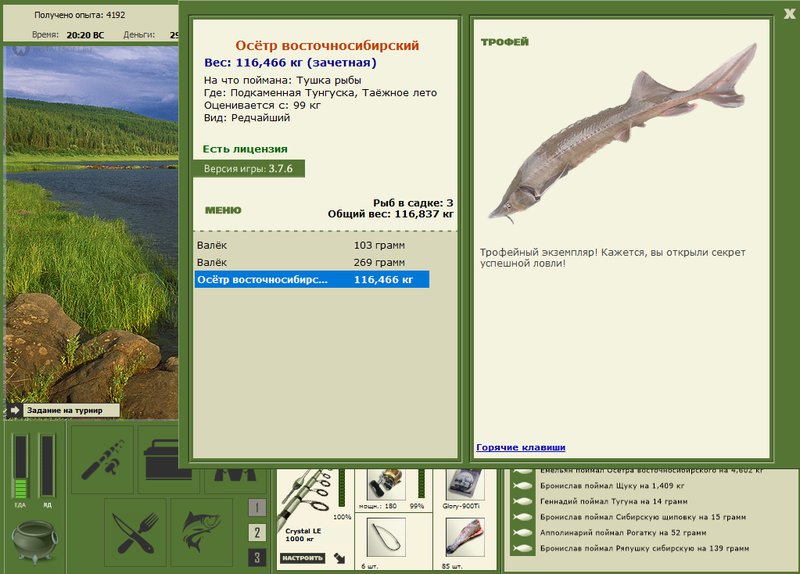Click the cooking cauldron icon

34,540
